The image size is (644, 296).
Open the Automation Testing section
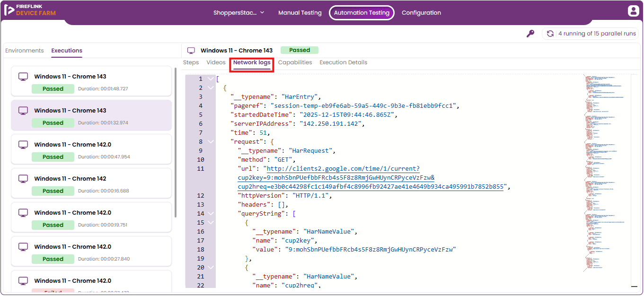pos(362,13)
